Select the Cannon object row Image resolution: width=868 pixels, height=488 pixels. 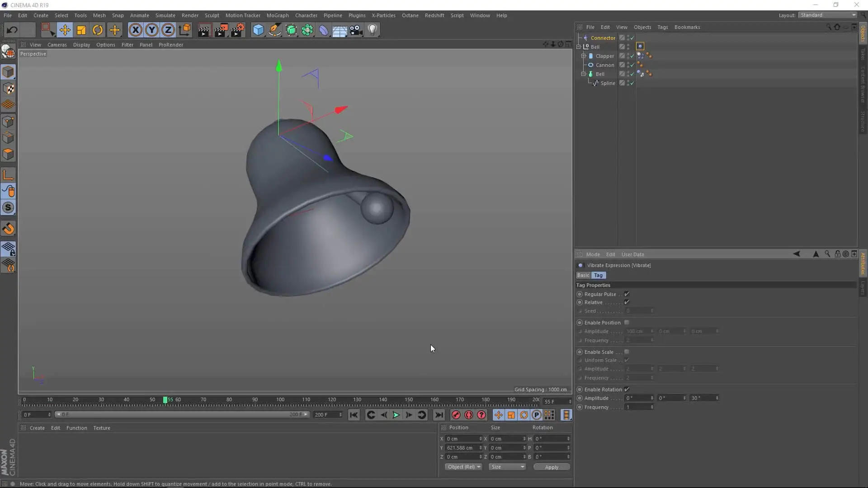pyautogui.click(x=605, y=65)
